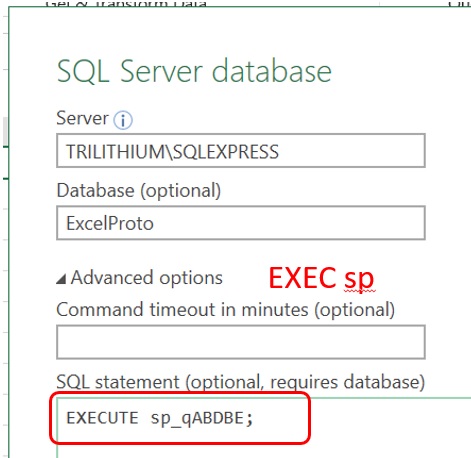Click the Get & Transform Data ribbon label
This screenshot has width=471, height=458.
click(126, 4)
